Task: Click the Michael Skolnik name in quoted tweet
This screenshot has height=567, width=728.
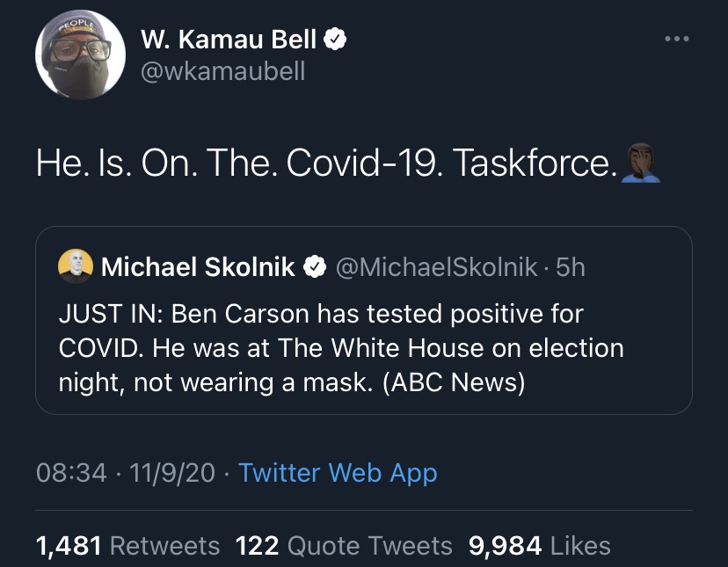Action: pyautogui.click(x=199, y=267)
